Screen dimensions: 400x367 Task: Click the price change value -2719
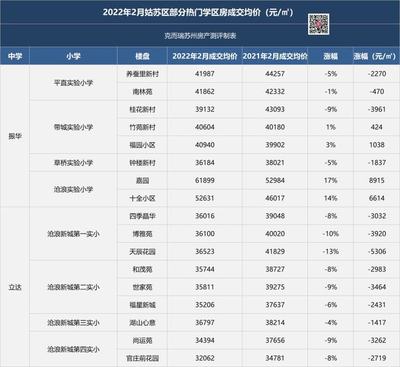(377, 358)
